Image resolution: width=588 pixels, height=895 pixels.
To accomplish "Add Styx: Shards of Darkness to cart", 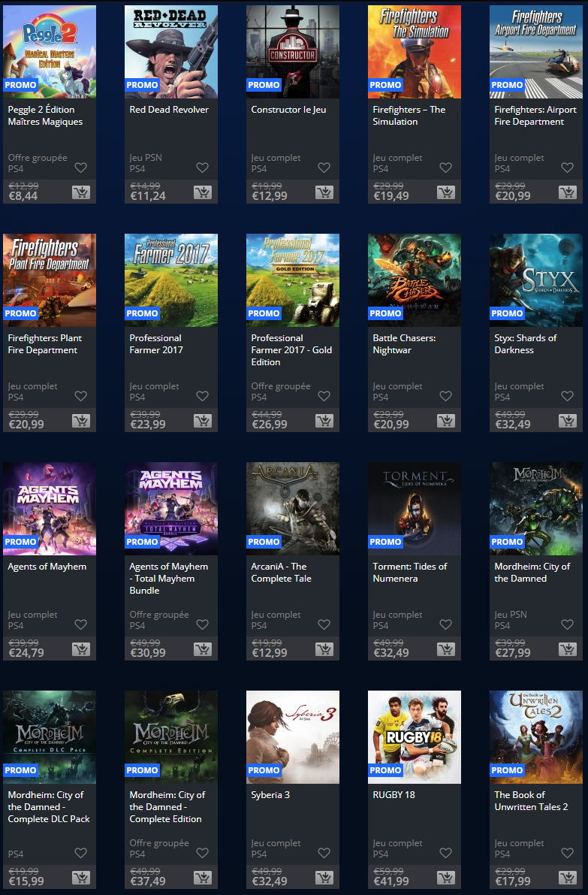I will [567, 421].
